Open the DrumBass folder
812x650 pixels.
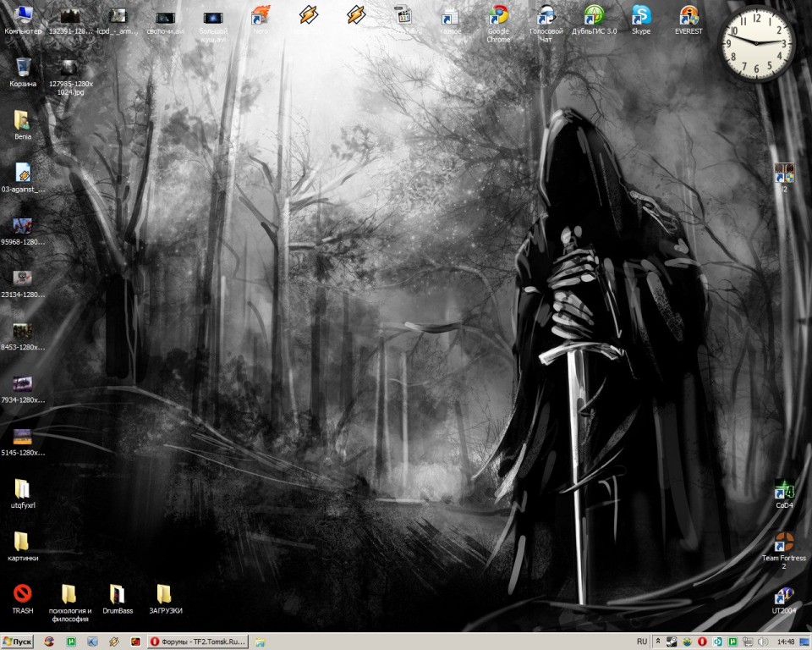pyautogui.click(x=118, y=598)
